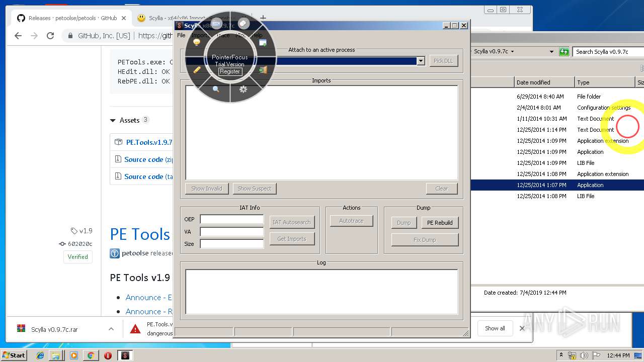Click inside the Imports tree area
This screenshot has height=362, width=644.
click(321, 132)
